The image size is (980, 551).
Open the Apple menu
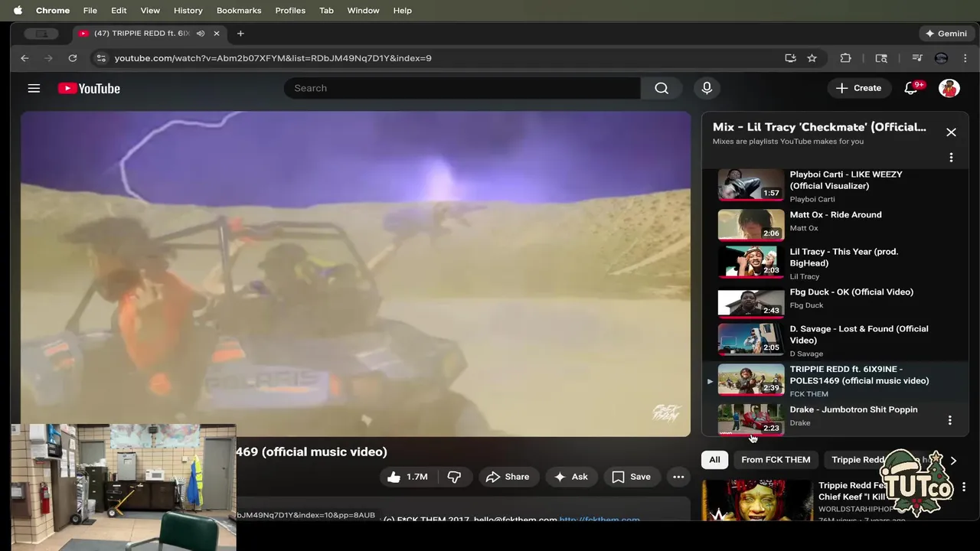[x=18, y=11]
